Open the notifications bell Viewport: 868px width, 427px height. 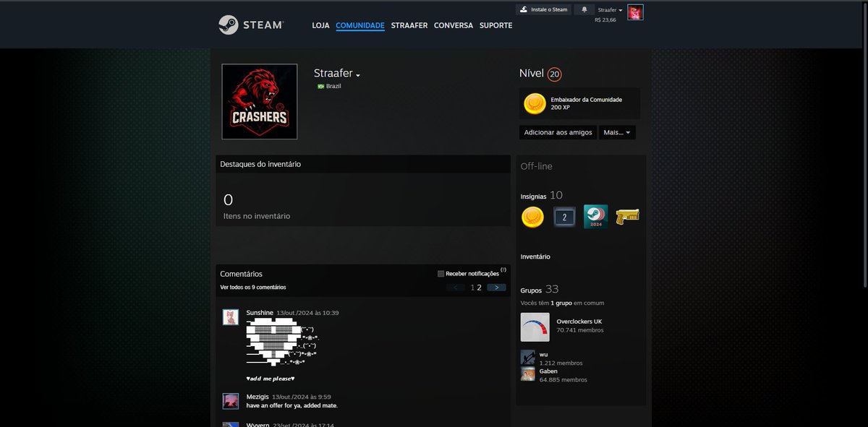(x=584, y=9)
